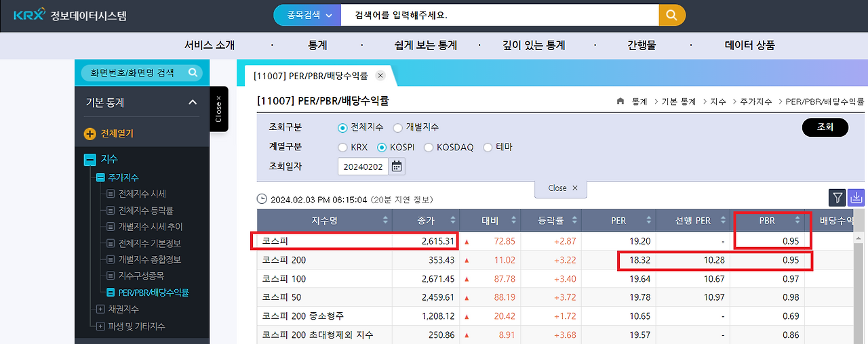The height and width of the screenshot is (344, 868).
Task: Click the orange search magnifier button
Action: pos(672,15)
